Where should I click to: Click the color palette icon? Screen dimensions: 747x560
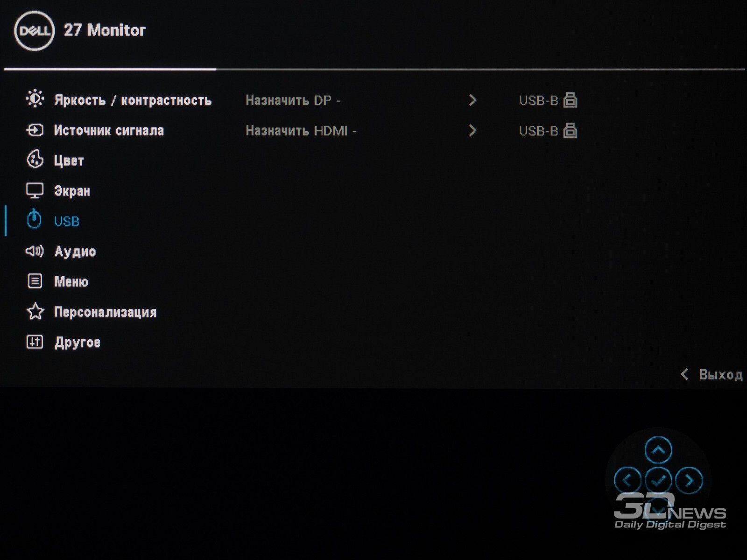[x=35, y=159]
